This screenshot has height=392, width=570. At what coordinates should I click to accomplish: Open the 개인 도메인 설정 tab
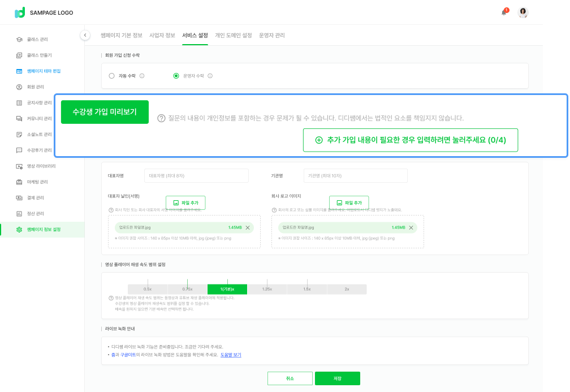234,35
